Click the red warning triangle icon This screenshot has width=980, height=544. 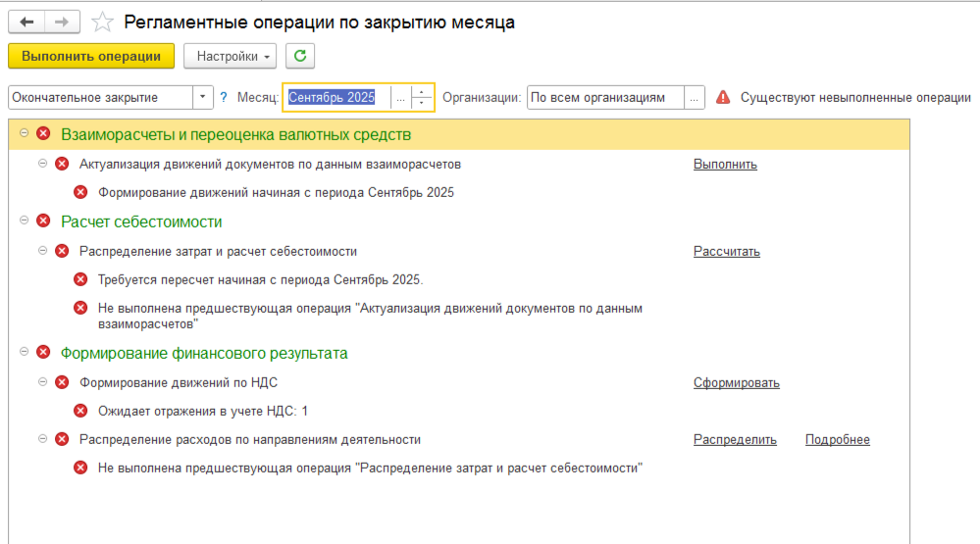click(x=723, y=97)
